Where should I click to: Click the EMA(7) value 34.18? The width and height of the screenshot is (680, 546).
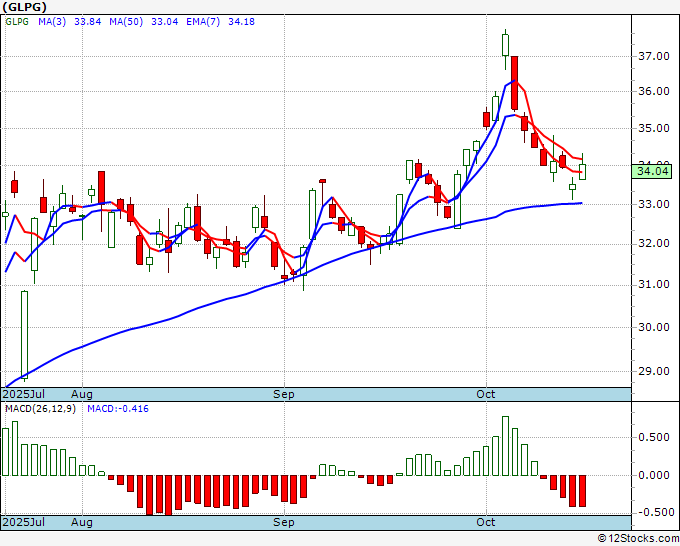tap(241, 22)
